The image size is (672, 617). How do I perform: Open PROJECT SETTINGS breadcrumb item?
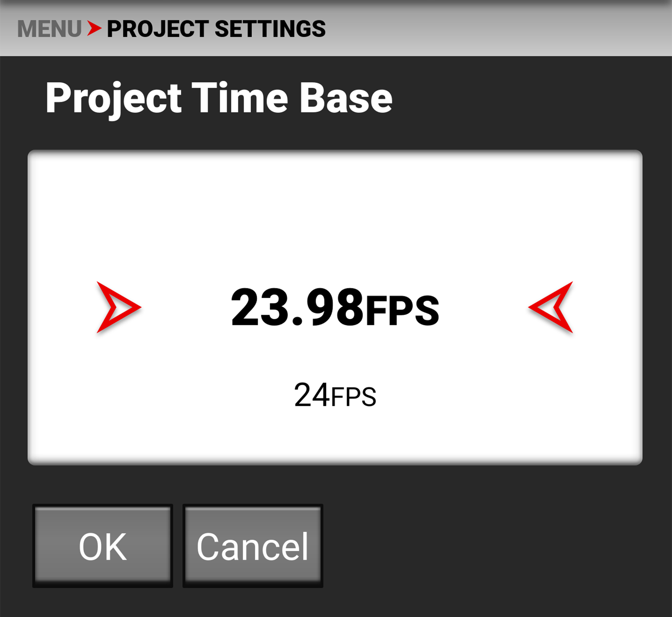[216, 29]
